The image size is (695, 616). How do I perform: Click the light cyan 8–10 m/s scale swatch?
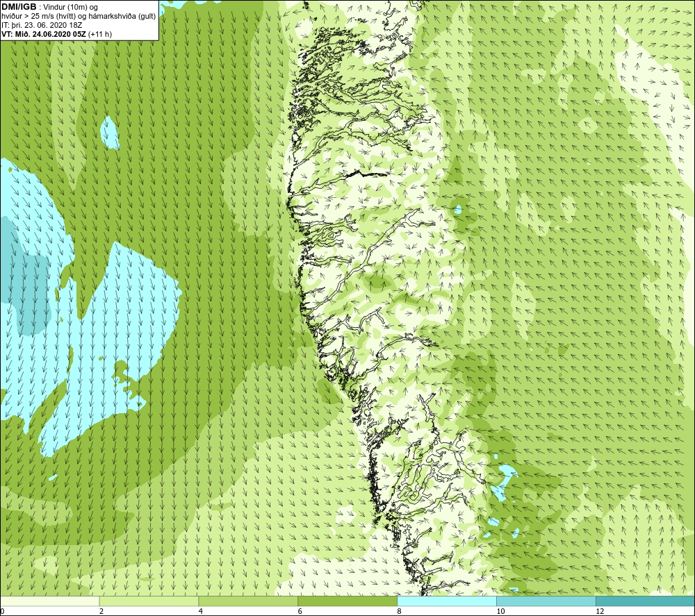pos(447,601)
